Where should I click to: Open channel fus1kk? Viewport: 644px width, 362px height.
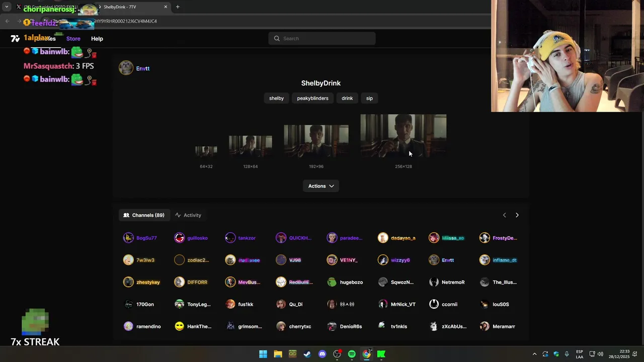pos(239,304)
